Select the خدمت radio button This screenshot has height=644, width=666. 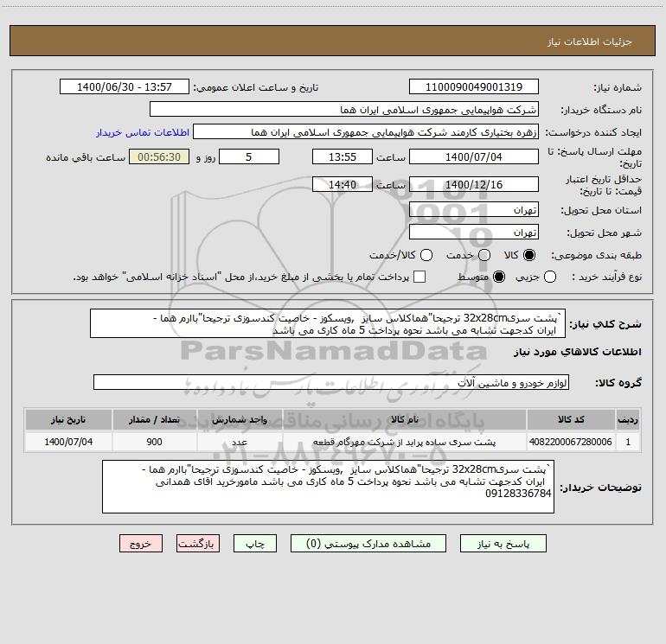pyautogui.click(x=484, y=255)
